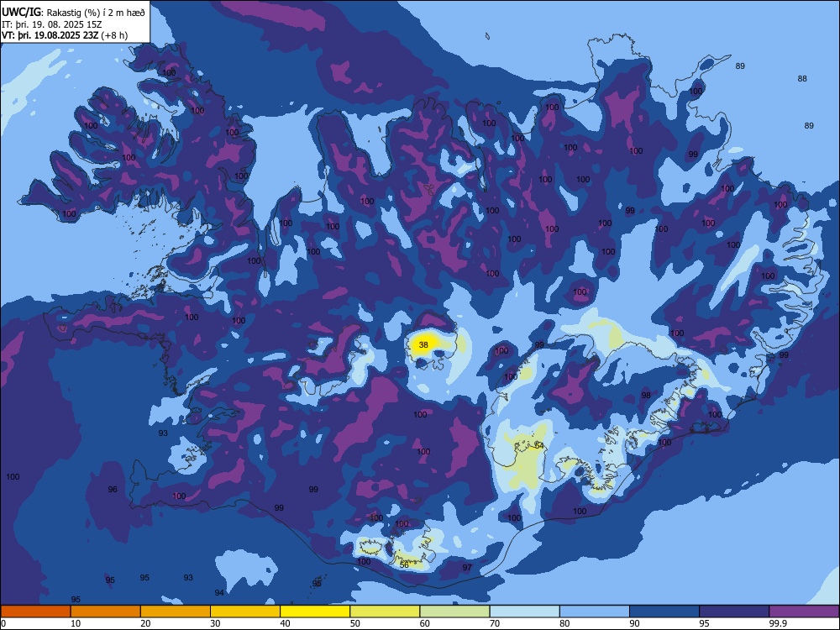Viewport: 840px width, 630px height.
Task: Click the '80' legend scale label
Action: pos(565,623)
